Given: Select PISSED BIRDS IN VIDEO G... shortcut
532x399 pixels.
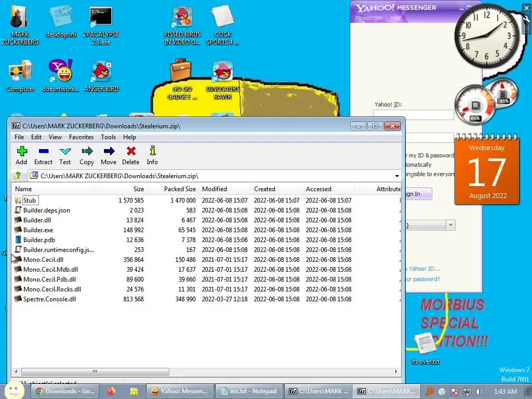Looking at the screenshot, I should (182, 24).
